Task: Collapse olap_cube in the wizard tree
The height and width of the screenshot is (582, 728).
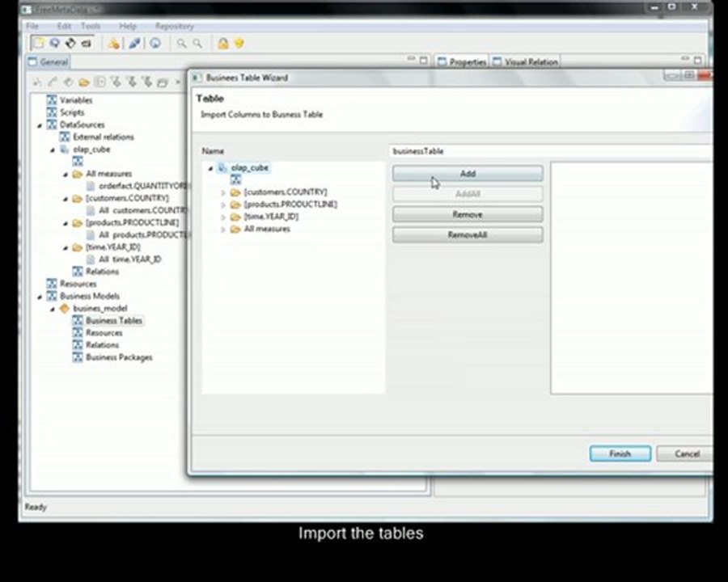Action: point(210,168)
